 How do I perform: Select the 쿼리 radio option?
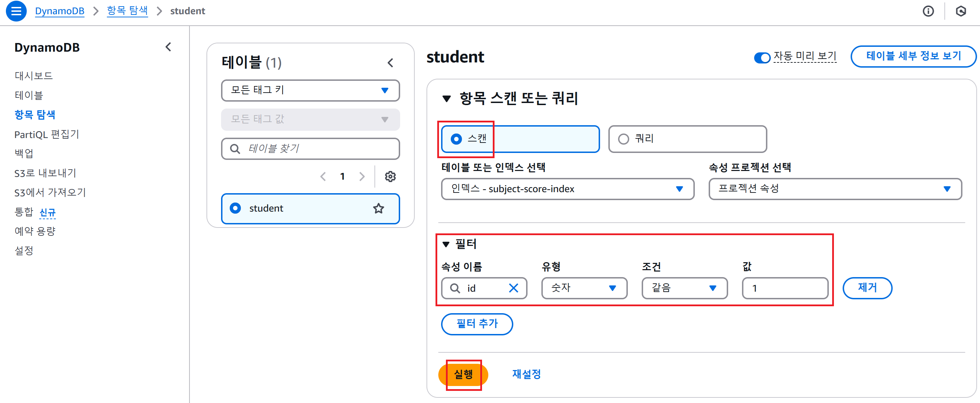coord(624,139)
